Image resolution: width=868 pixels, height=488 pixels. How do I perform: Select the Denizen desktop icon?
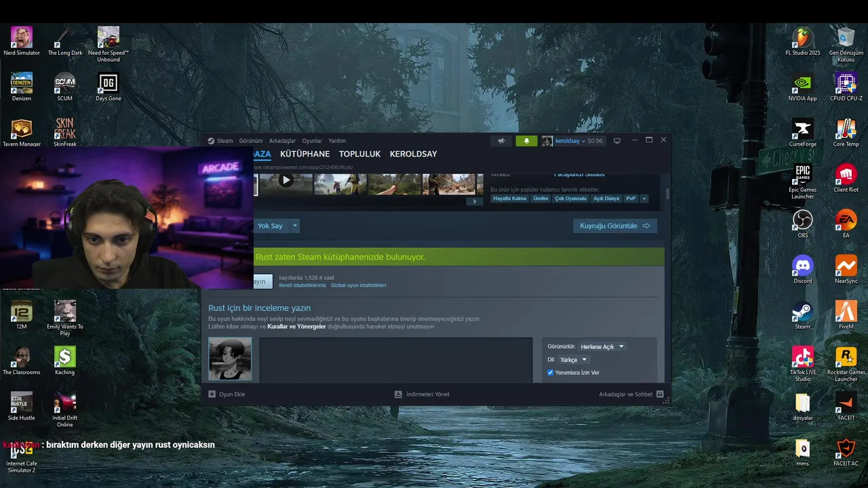tap(22, 87)
